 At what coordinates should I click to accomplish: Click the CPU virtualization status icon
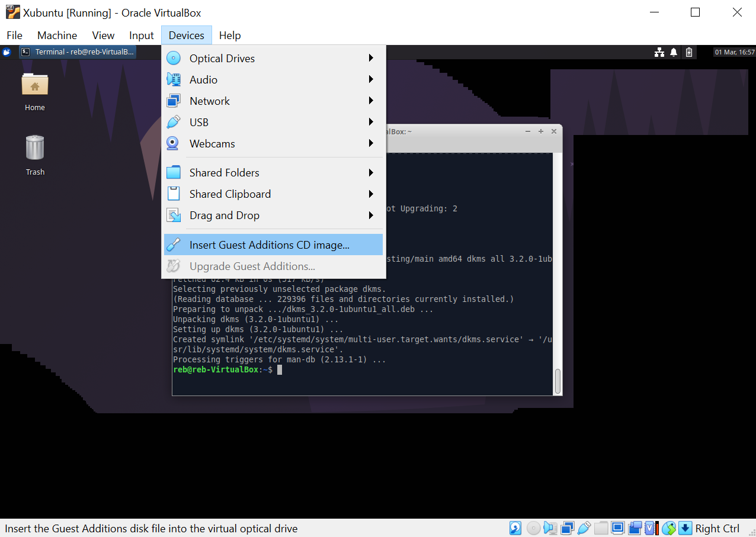(x=652, y=528)
